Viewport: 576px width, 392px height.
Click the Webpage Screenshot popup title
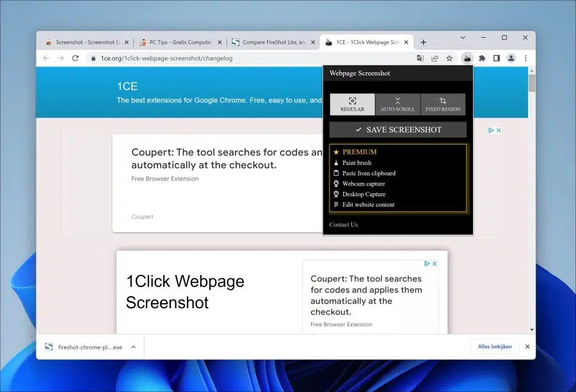pyautogui.click(x=360, y=73)
